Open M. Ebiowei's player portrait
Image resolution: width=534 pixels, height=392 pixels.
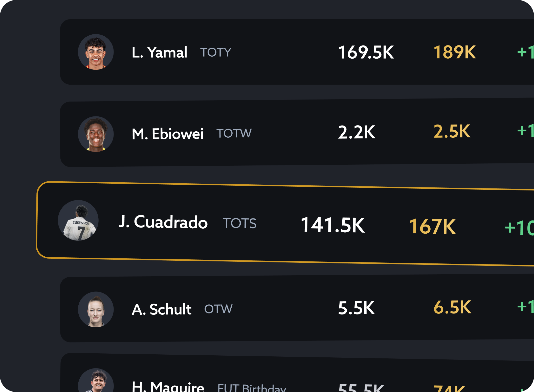pyautogui.click(x=96, y=134)
